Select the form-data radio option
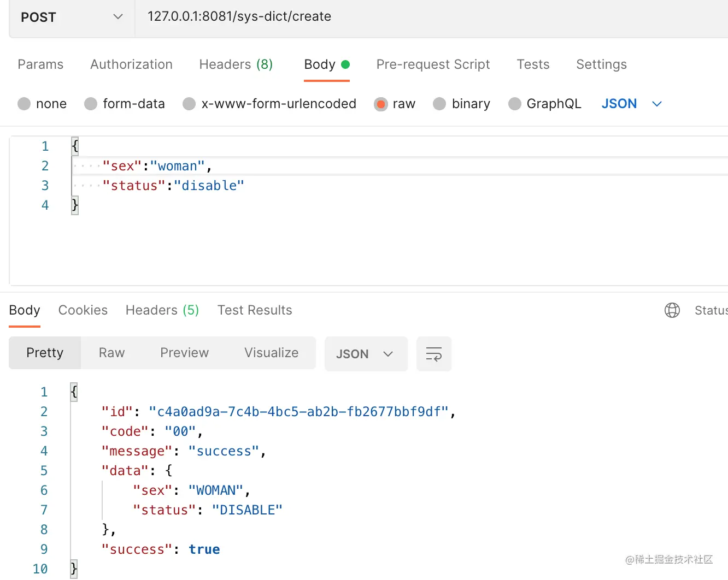The height and width of the screenshot is (580, 728). pyautogui.click(x=91, y=104)
